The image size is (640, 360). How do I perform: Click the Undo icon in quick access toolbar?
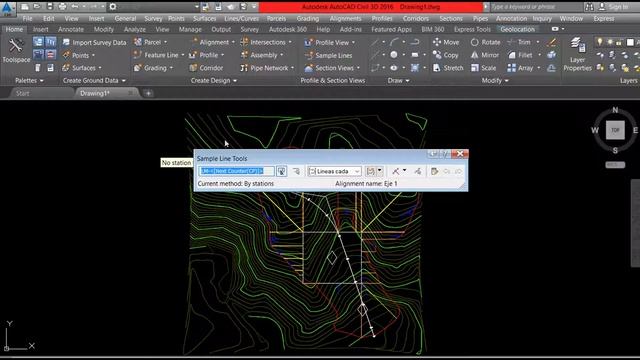[x=75, y=7]
